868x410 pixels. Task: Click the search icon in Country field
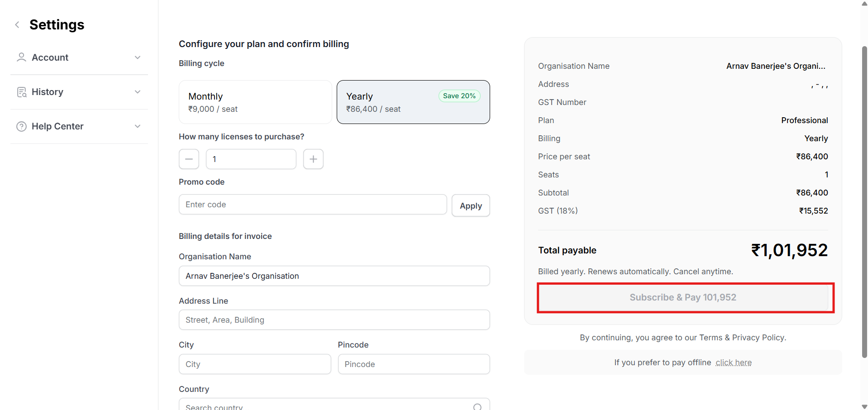477,406
